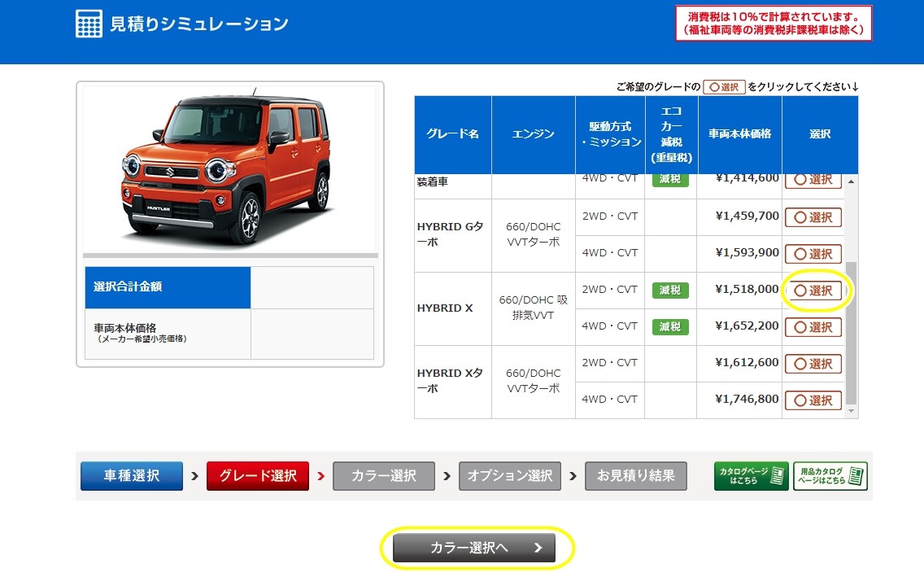924x577 pixels.
Task: Open the カタログページはこちら link
Action: 751,475
